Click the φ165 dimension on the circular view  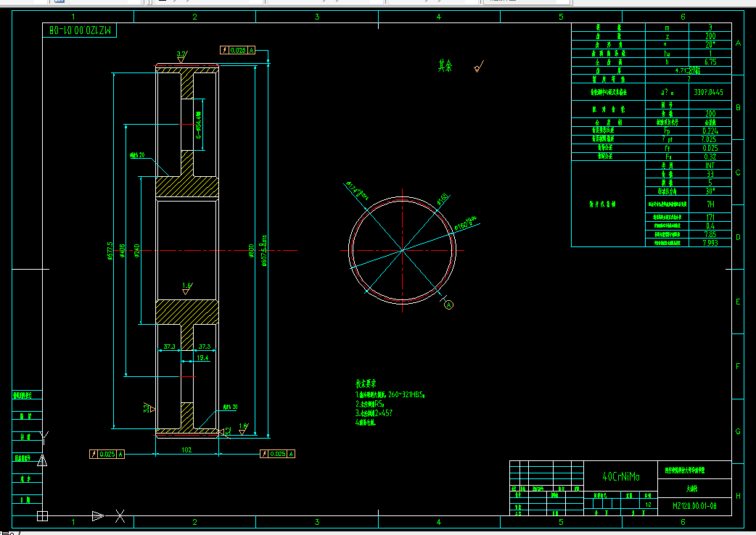click(443, 199)
